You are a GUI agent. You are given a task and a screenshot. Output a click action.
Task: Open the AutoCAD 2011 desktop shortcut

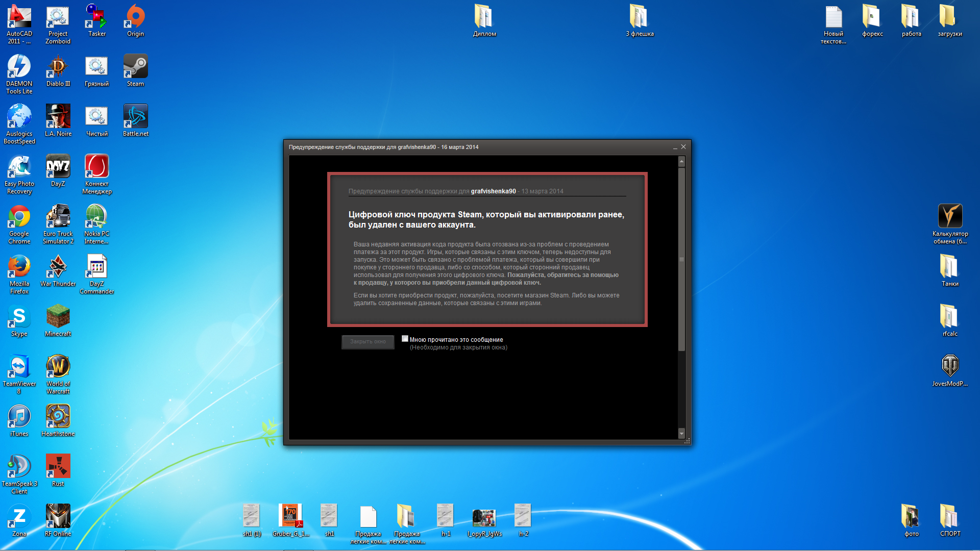(19, 24)
